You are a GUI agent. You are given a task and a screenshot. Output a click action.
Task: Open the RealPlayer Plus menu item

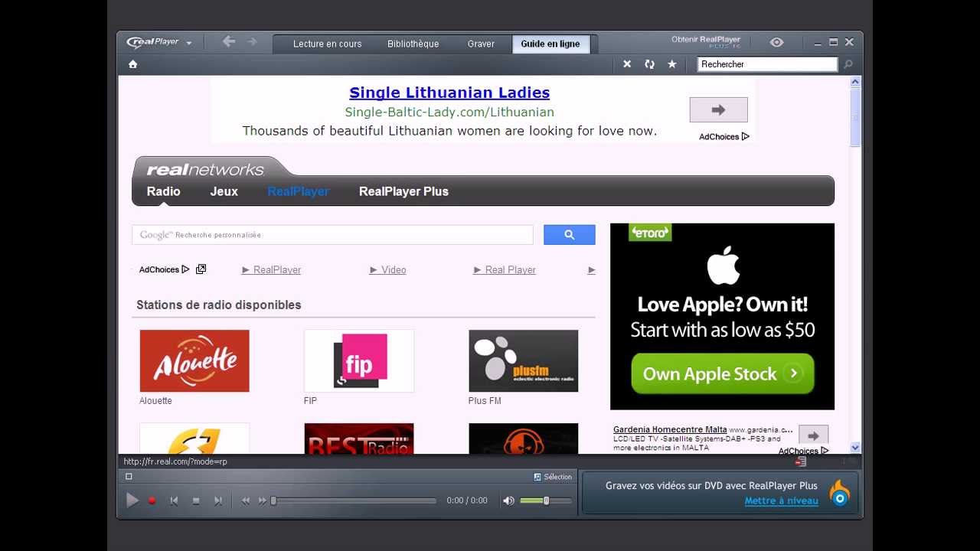pos(403,191)
